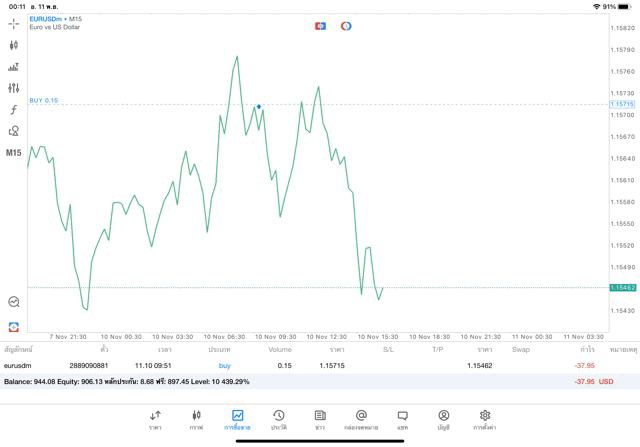Open the News tab icon

pos(320,419)
